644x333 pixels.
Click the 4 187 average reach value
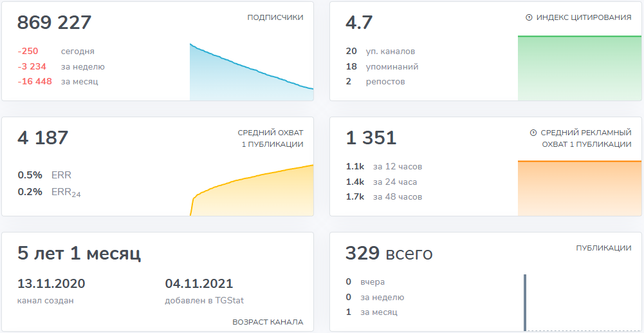42,138
